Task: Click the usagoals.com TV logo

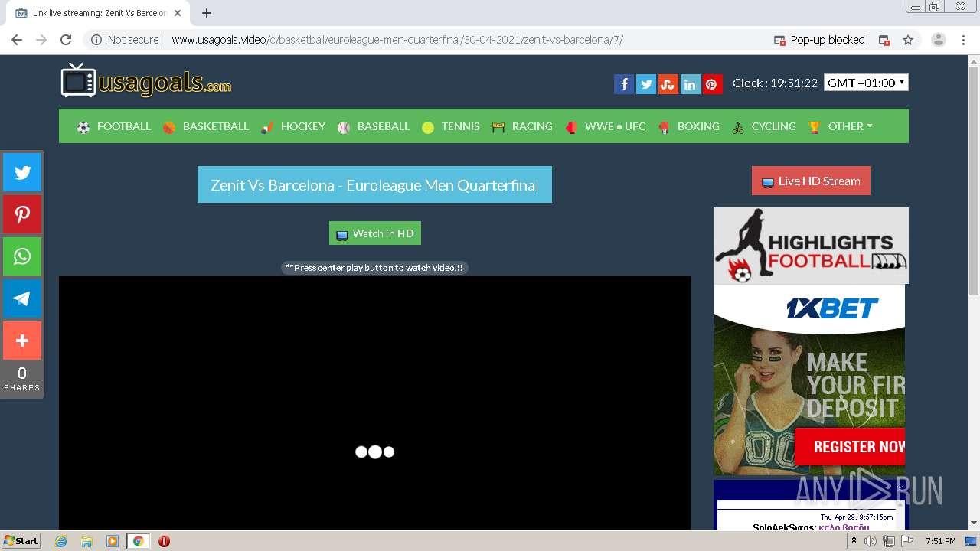Action: coord(145,80)
